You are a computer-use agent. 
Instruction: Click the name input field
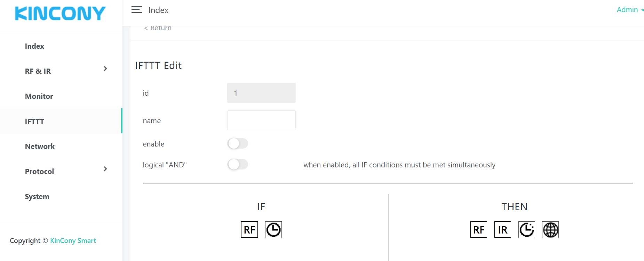(x=261, y=120)
